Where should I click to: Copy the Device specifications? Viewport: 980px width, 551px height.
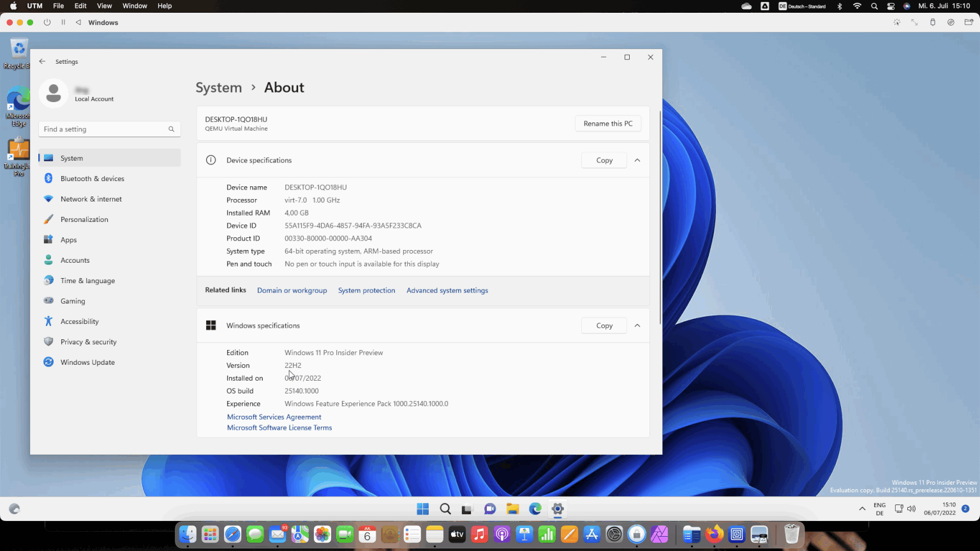click(604, 160)
